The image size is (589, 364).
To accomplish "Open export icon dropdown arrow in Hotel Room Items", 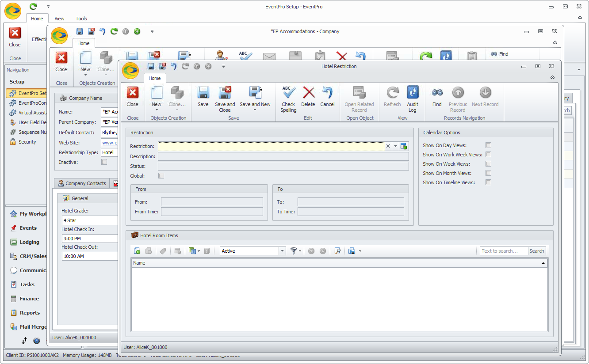I will click(x=360, y=251).
